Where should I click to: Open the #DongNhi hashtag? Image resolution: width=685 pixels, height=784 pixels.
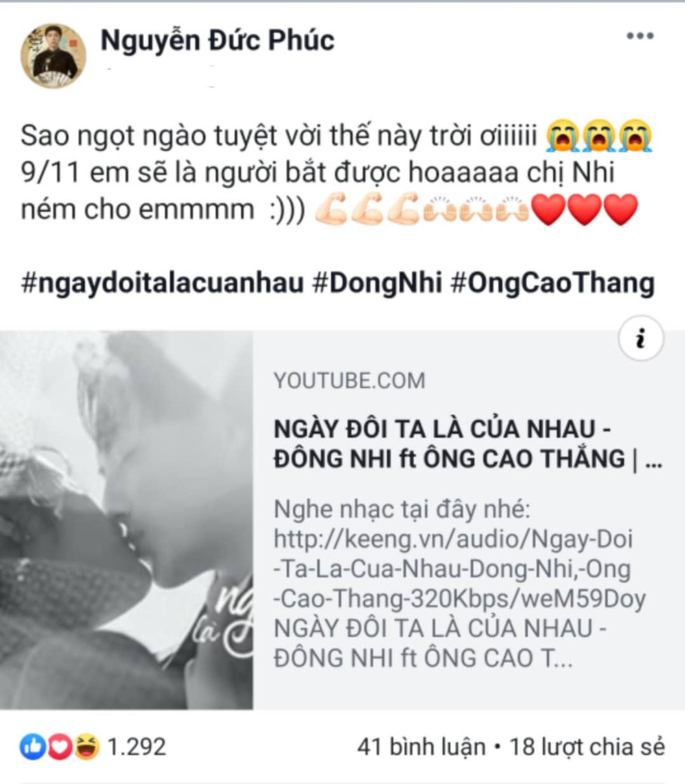click(x=377, y=282)
